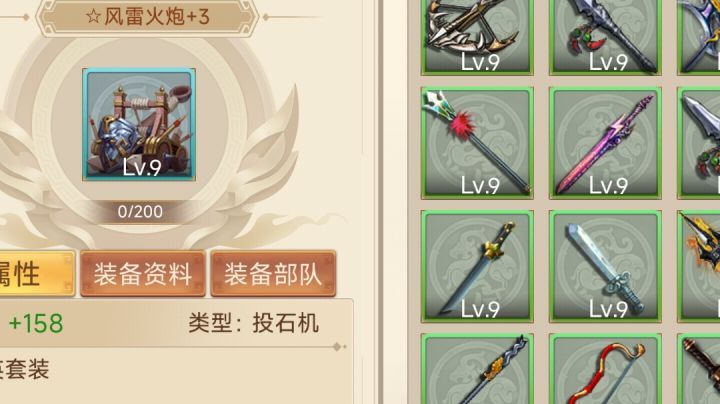Select the partially visible curved blade in the second row

[698, 143]
